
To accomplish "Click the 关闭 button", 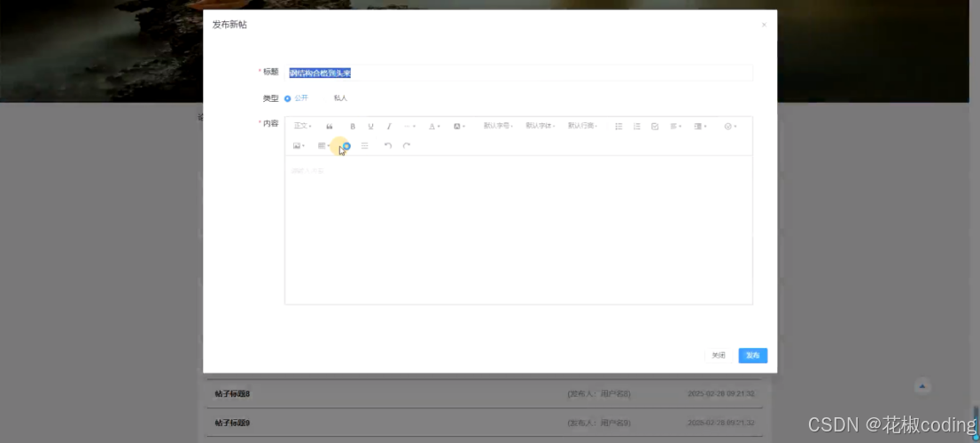I will 719,355.
